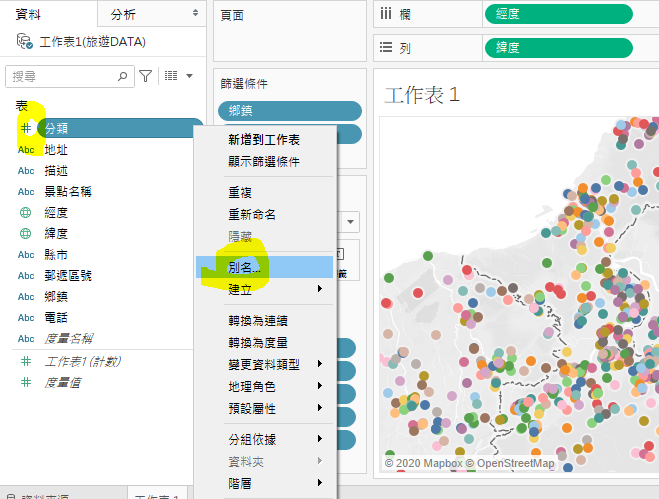Image resolution: width=659 pixels, height=499 pixels.
Task: Click the 鄉鎮 pill in filters shelf
Action: pyautogui.click(x=290, y=111)
